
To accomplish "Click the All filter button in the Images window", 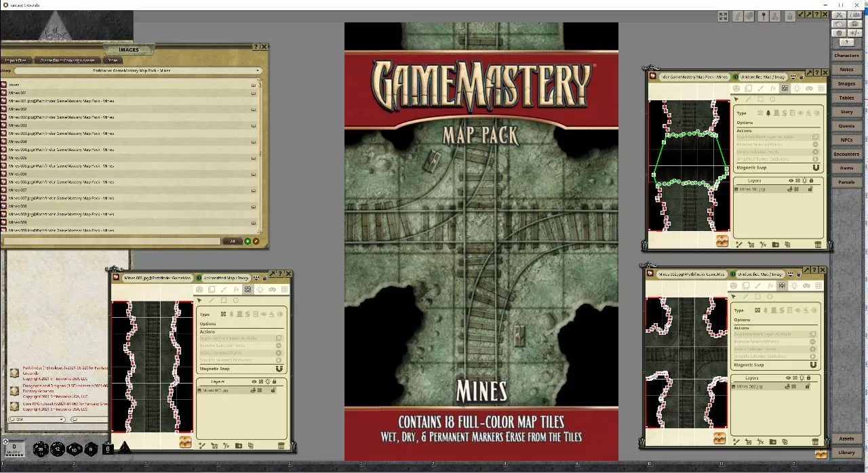I will [x=232, y=241].
